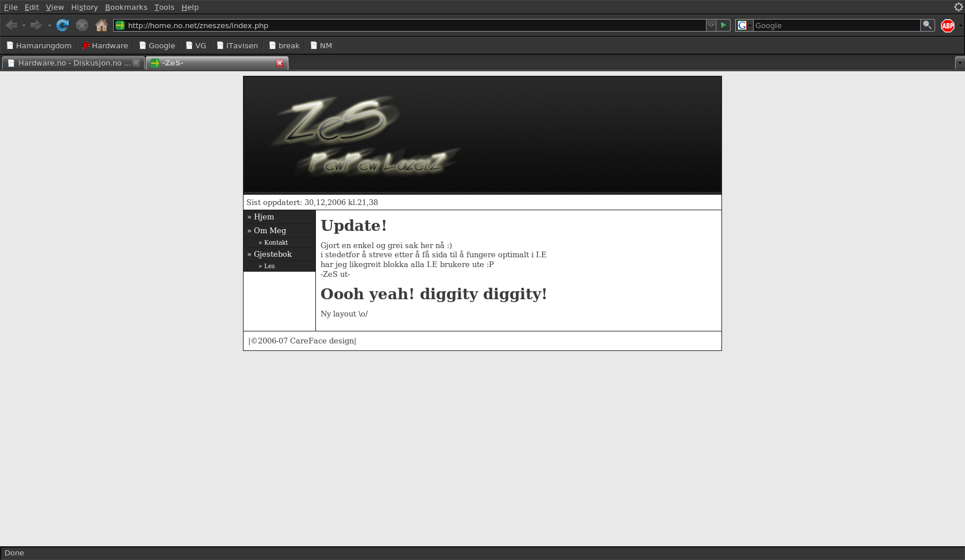Open the History menu
Viewport: 965px width, 560px height.
tap(84, 7)
